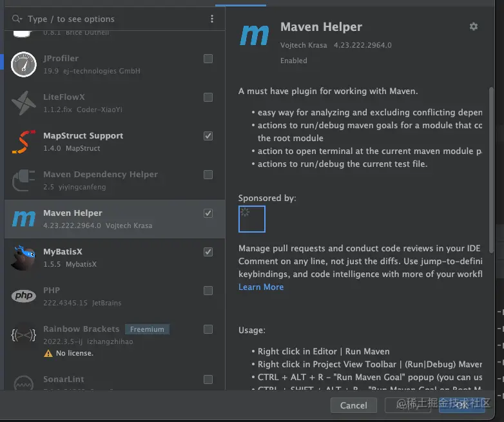Click the 19.9 ej-technologies GmbH line
The width and height of the screenshot is (504, 422).
coord(92,71)
